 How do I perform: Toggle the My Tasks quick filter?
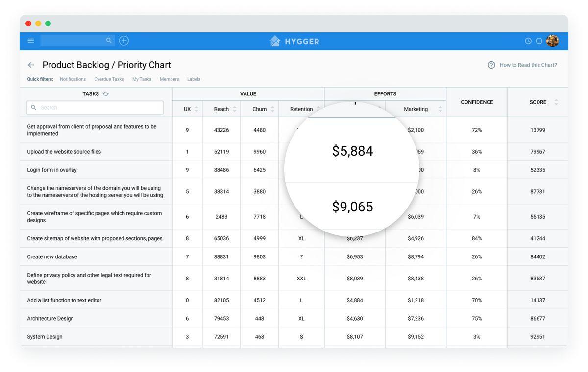pyautogui.click(x=142, y=79)
